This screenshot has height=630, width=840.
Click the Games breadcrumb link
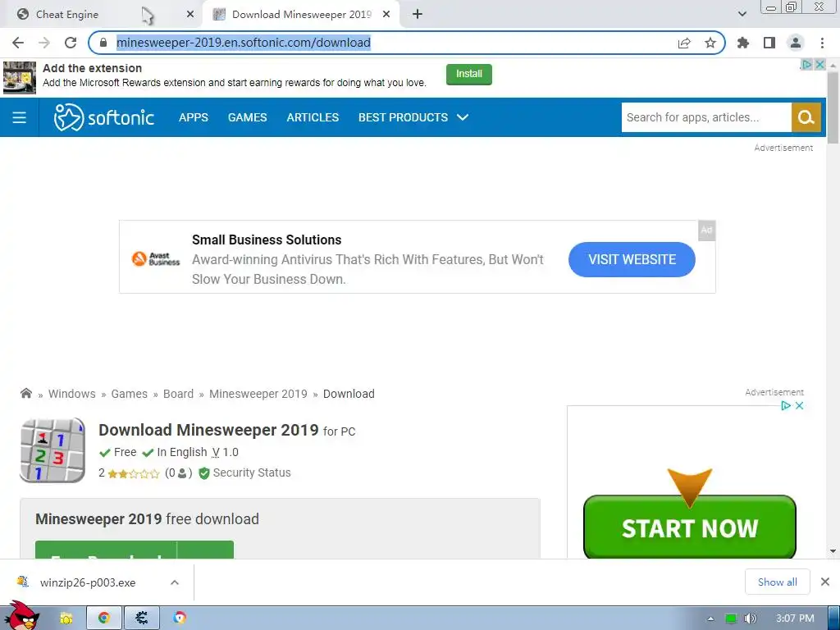point(129,394)
